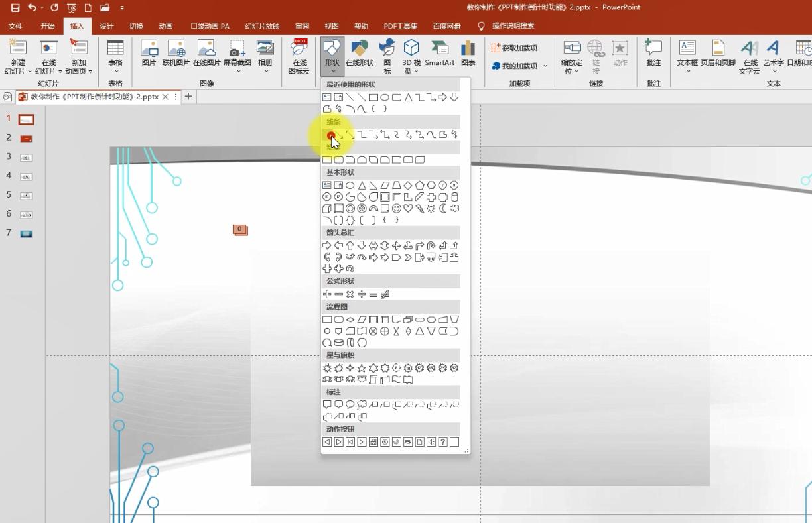Click the 获取加载项 button
Screen dimensions: 812x523
coord(514,48)
